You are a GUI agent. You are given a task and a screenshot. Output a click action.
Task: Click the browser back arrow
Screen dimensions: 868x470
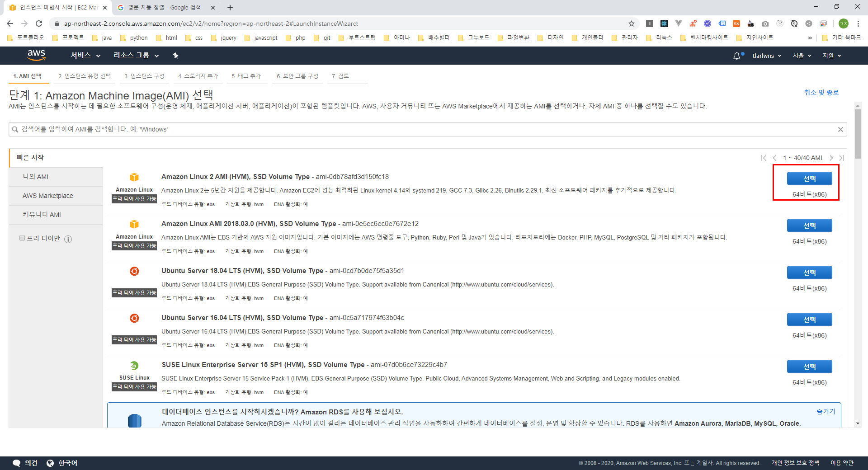tap(10, 23)
